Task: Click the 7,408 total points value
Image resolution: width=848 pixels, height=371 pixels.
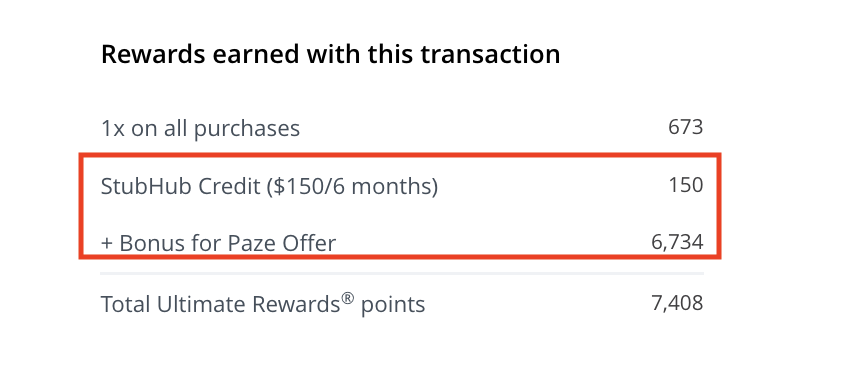Action: point(677,303)
